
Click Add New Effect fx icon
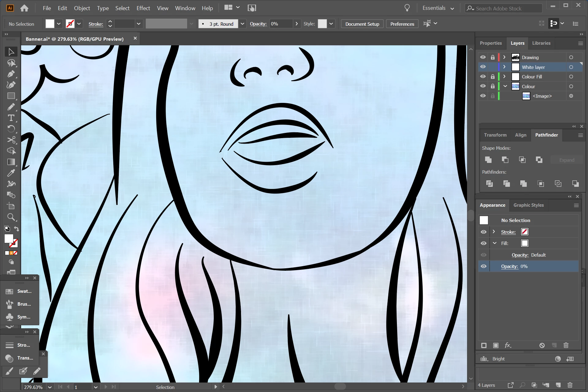coord(508,345)
